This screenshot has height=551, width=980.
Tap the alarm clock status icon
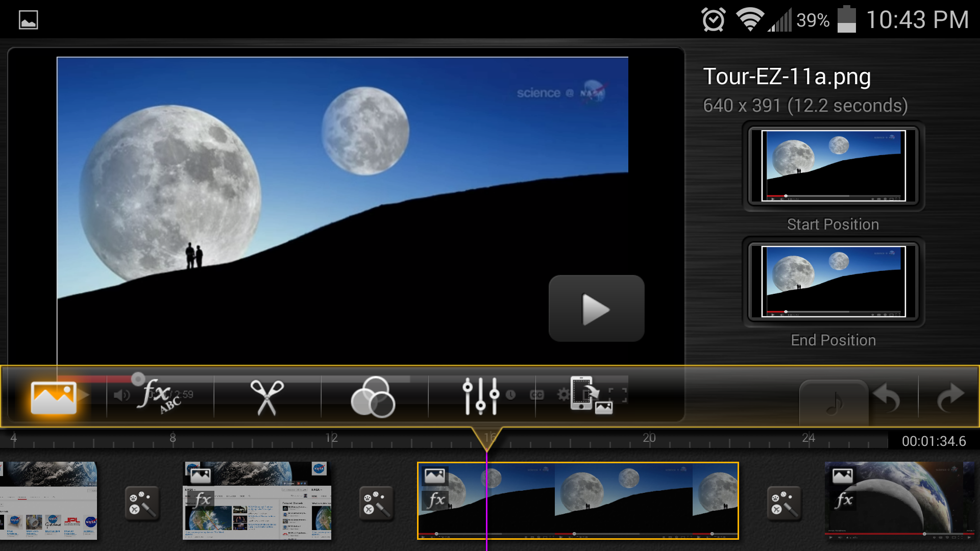point(713,20)
